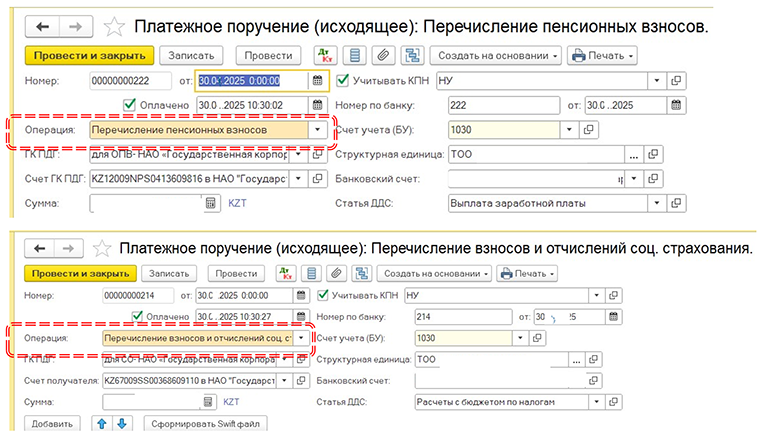Click the KZT currency link in top form
Image resolution: width=760 pixels, height=443 pixels.
pyautogui.click(x=237, y=203)
